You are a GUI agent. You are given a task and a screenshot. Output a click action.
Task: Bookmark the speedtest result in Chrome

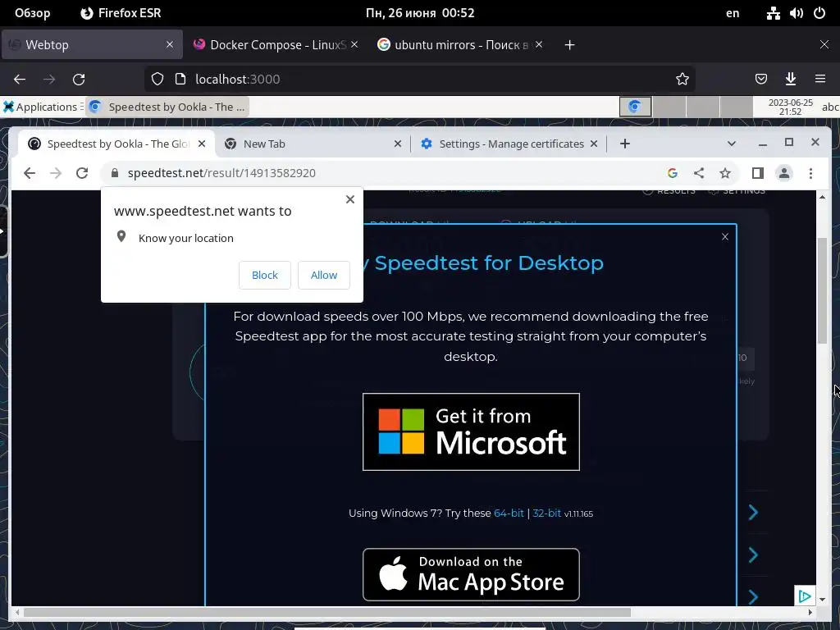tap(725, 173)
